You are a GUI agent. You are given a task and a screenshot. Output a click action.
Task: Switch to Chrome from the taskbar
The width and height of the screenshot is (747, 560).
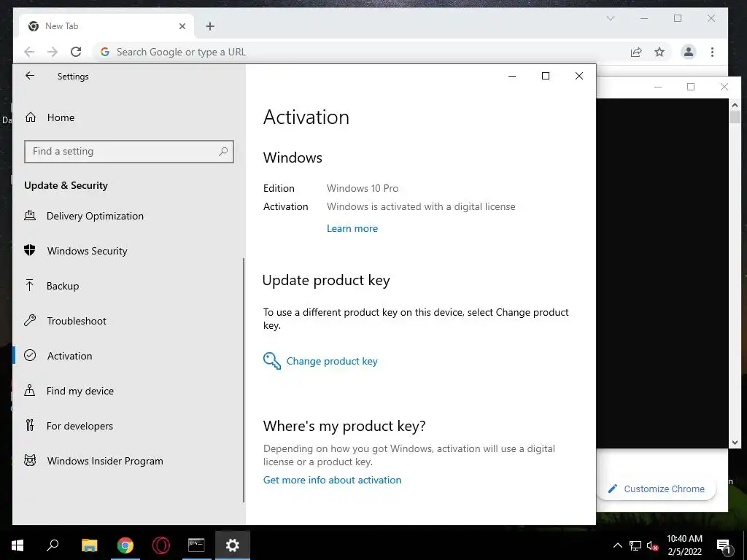pyautogui.click(x=125, y=545)
